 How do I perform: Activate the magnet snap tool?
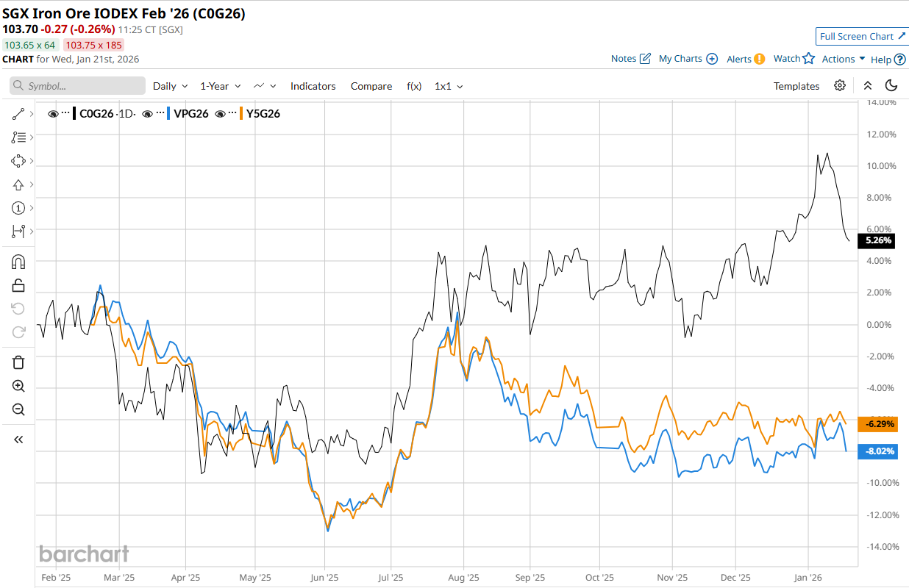click(18, 262)
